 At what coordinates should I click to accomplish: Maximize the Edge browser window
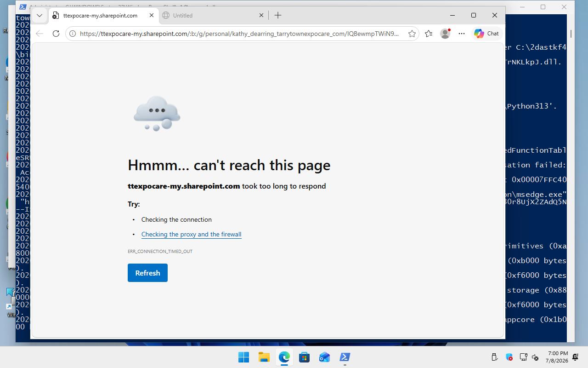(x=474, y=15)
